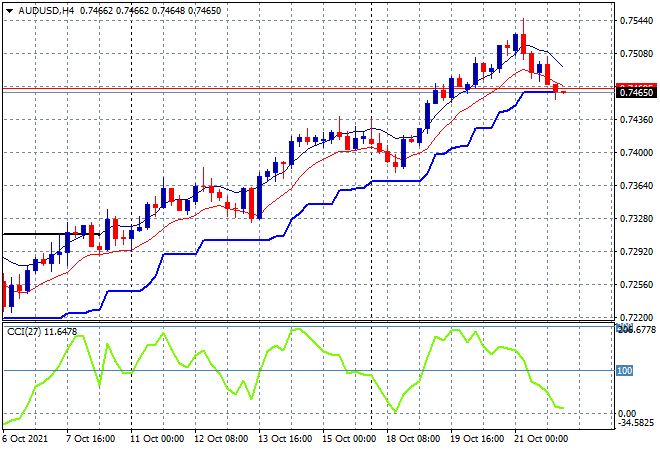Viewport: 660px width, 450px height.
Task: Click the 100 level label in CCI panel
Action: [x=624, y=370]
